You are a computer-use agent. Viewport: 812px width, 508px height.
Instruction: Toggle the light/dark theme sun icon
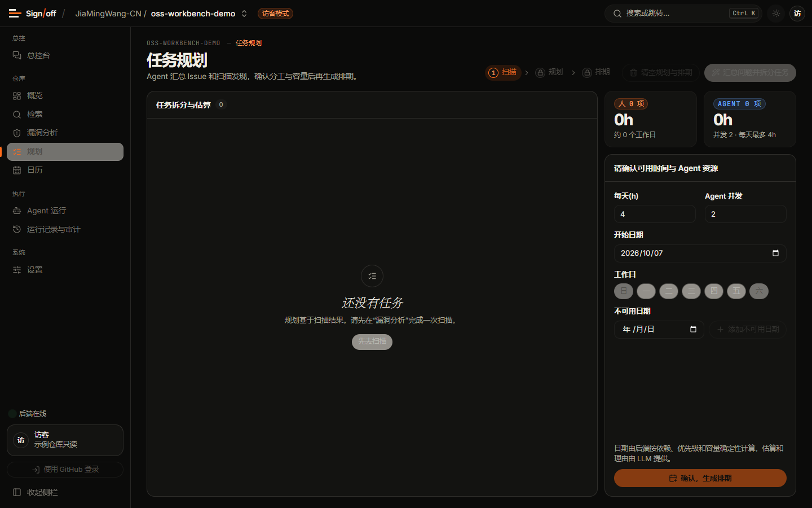776,14
